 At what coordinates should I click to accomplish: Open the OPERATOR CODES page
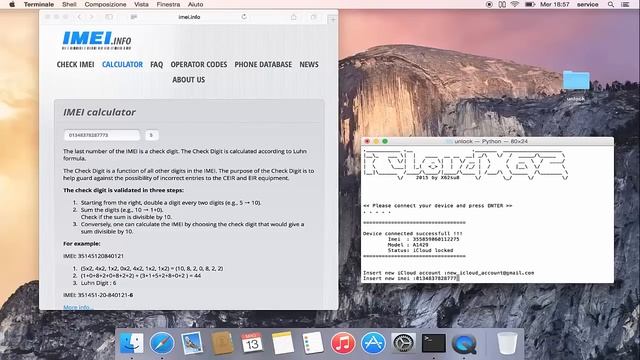tap(199, 64)
